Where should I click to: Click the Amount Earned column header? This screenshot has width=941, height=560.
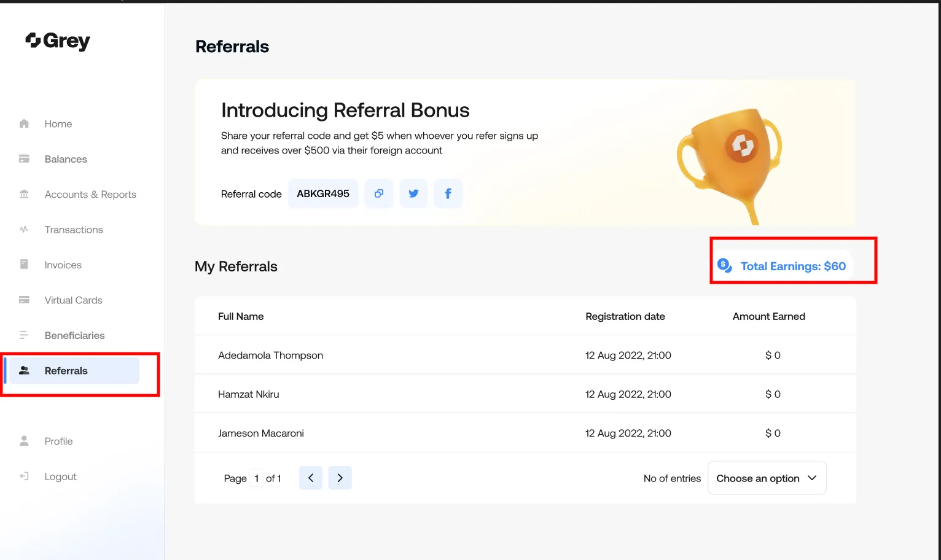click(x=769, y=317)
